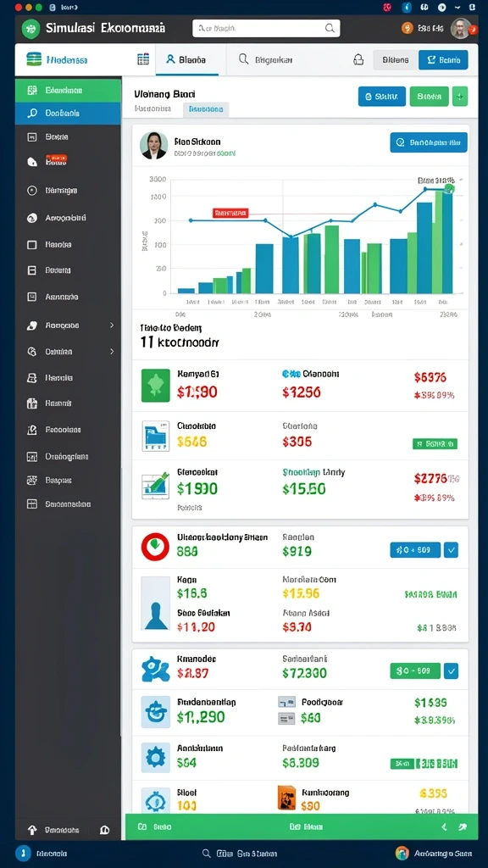Click the small green plus button
This screenshot has width=488, height=868.
[460, 97]
